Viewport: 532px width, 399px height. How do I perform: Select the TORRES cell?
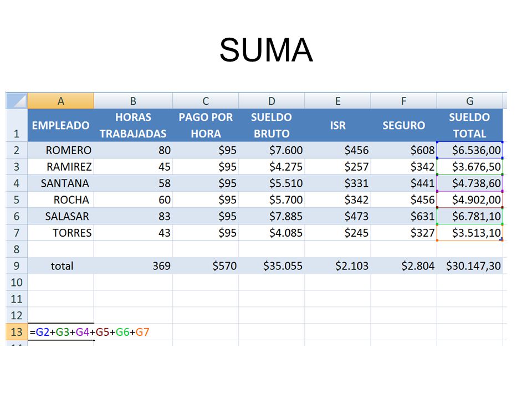coord(61,233)
